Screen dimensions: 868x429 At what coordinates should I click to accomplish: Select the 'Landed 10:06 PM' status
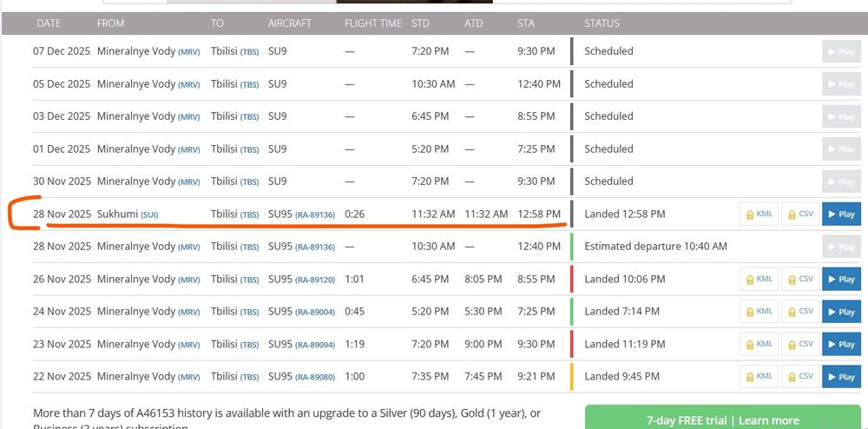tap(625, 279)
